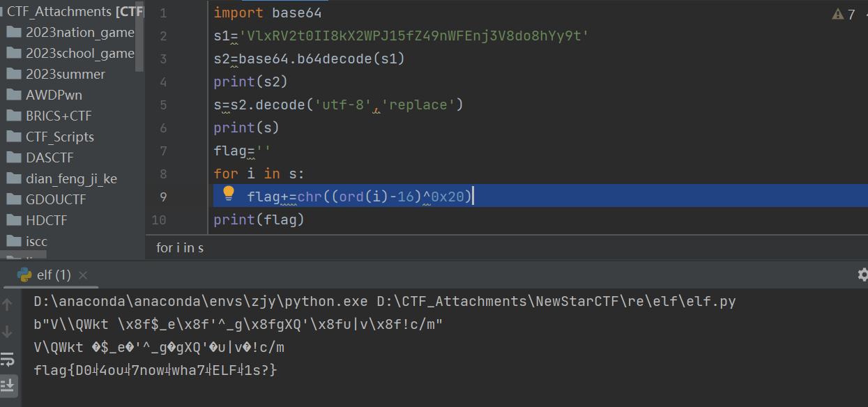Open the BRICS+CTF folder
Viewport: 868px width, 407px height.
(x=59, y=116)
